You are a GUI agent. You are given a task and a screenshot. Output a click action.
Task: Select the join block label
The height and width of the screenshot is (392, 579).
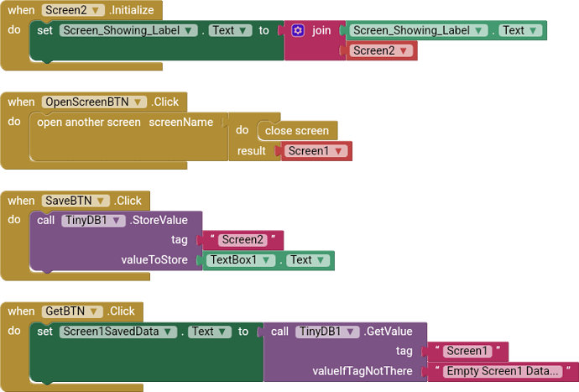tap(321, 30)
